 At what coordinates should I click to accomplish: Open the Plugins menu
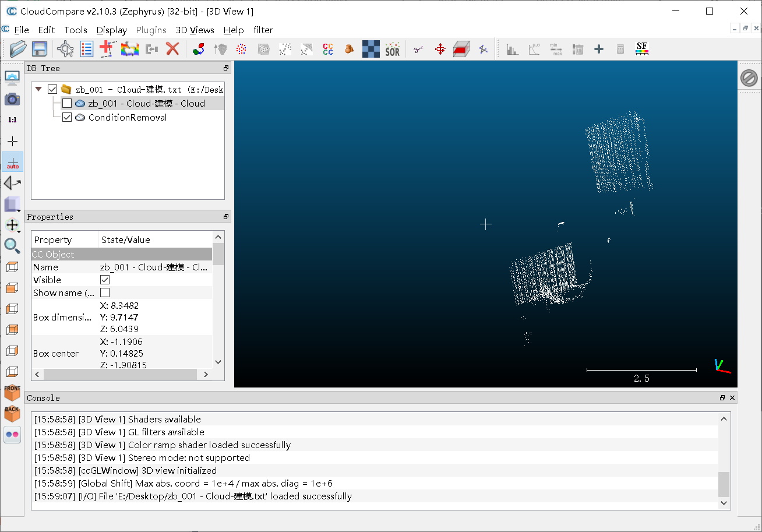click(151, 30)
